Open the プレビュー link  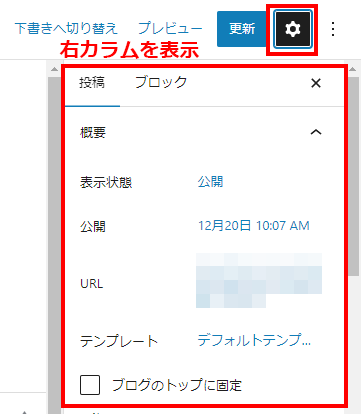[x=170, y=28]
